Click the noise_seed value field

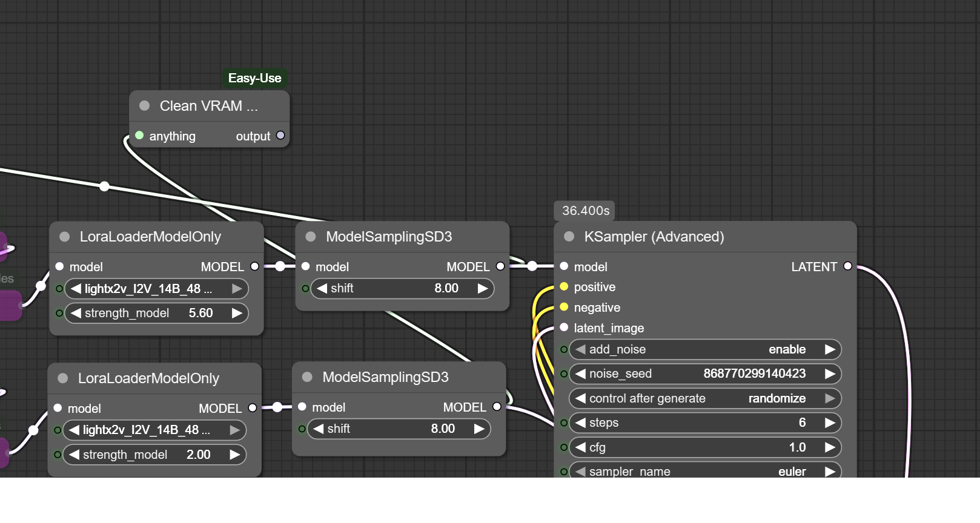point(705,373)
